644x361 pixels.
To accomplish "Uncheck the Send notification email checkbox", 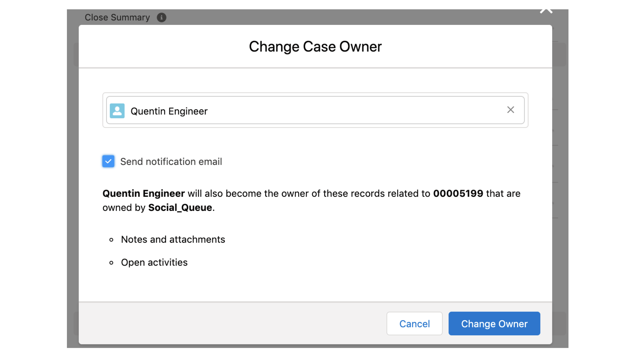I will coord(108,161).
